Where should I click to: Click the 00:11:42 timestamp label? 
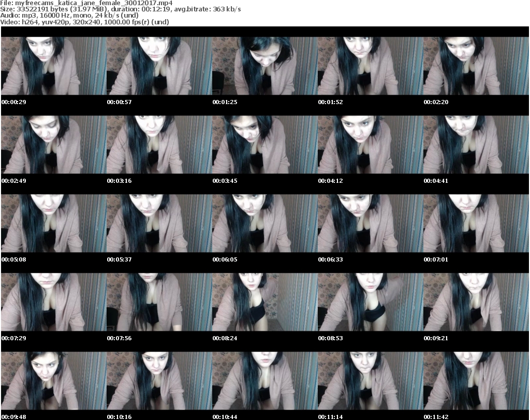tap(436, 417)
